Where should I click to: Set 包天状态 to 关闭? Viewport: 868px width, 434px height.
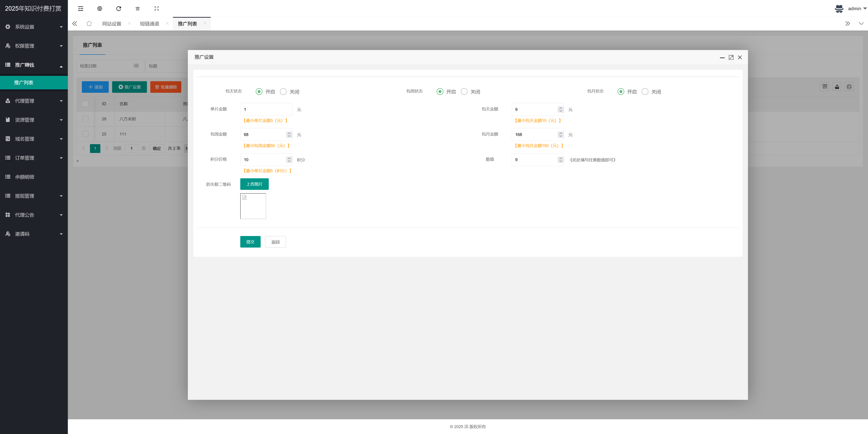pyautogui.click(x=283, y=92)
